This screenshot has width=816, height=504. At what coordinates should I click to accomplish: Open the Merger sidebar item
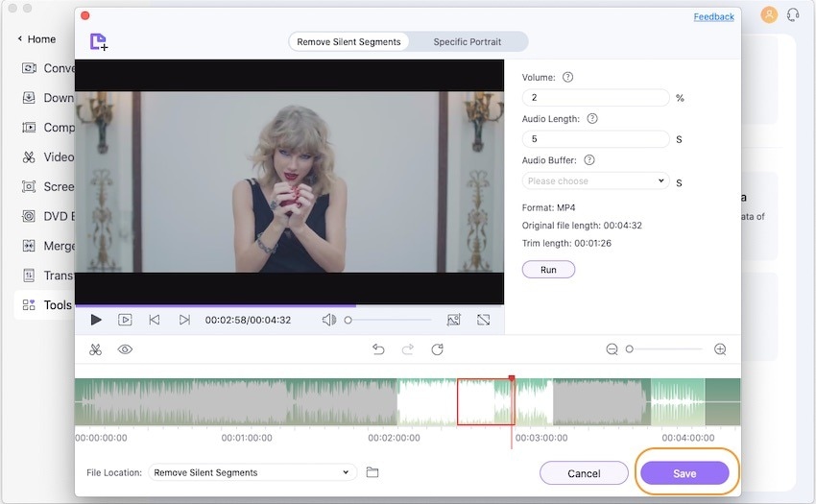(48, 246)
